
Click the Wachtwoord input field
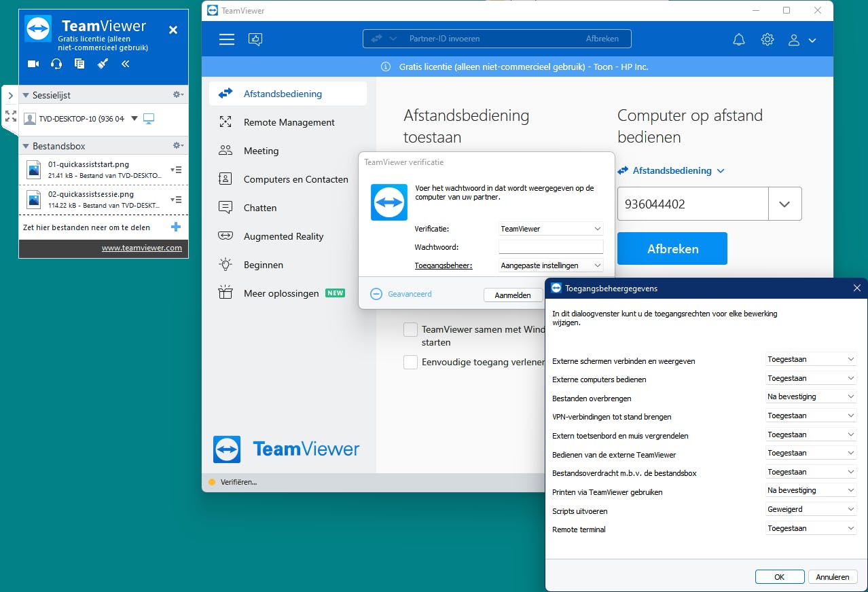pos(551,247)
